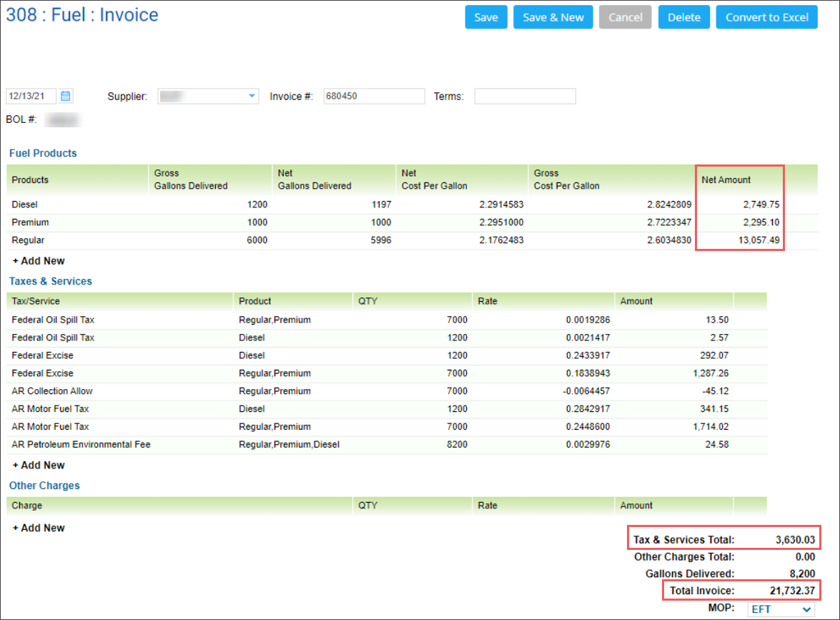This screenshot has height=620, width=840.
Task: Add new fuel product row
Action: click(39, 261)
